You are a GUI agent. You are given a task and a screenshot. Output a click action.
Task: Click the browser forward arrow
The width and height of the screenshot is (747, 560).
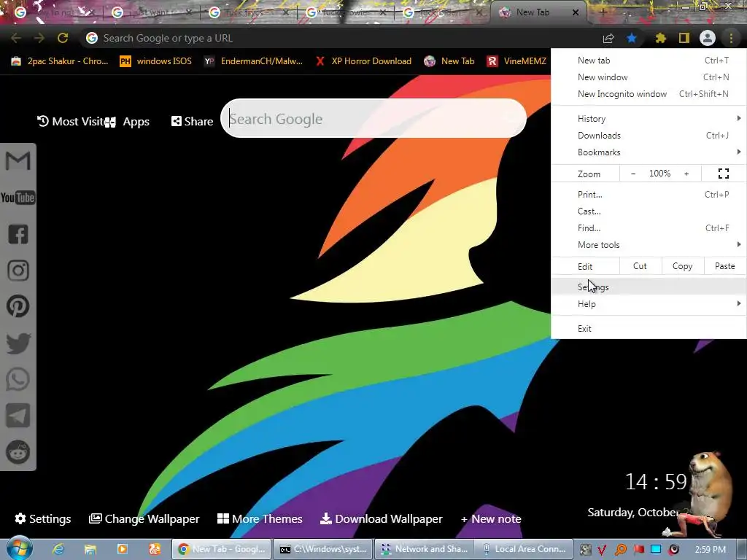(39, 38)
